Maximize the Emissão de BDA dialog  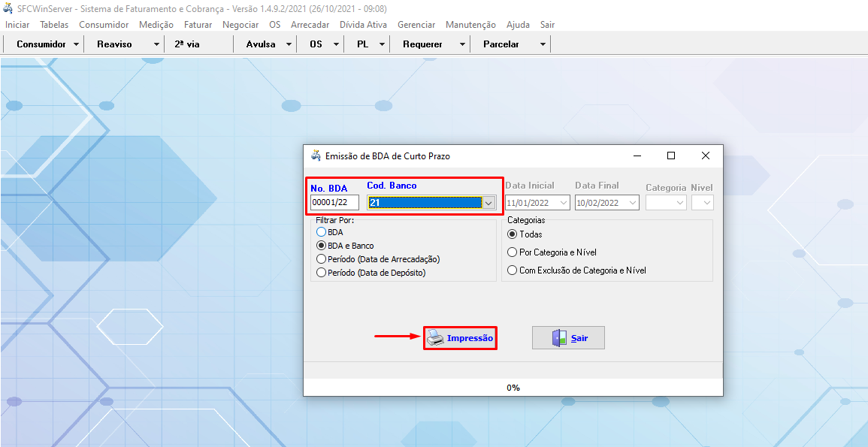pos(671,156)
